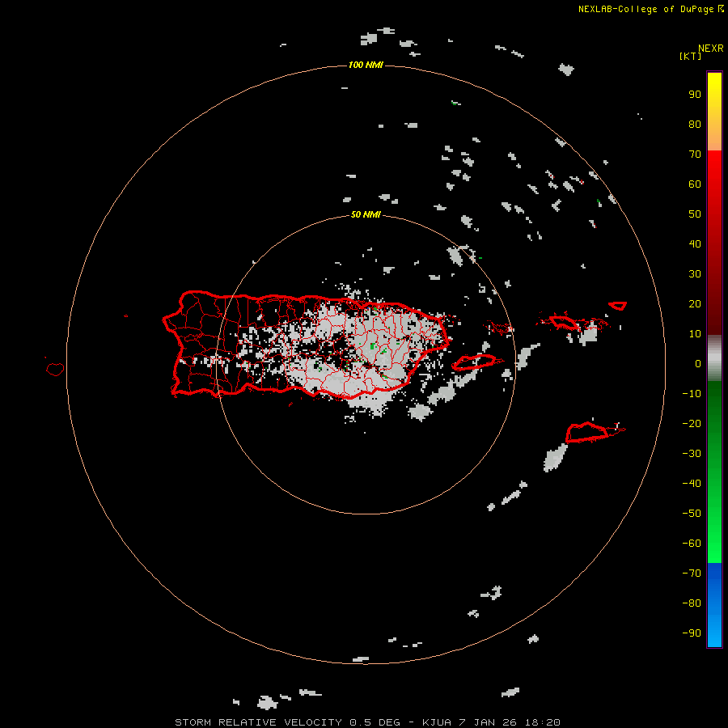Click the -90 value on the color scale

point(692,633)
